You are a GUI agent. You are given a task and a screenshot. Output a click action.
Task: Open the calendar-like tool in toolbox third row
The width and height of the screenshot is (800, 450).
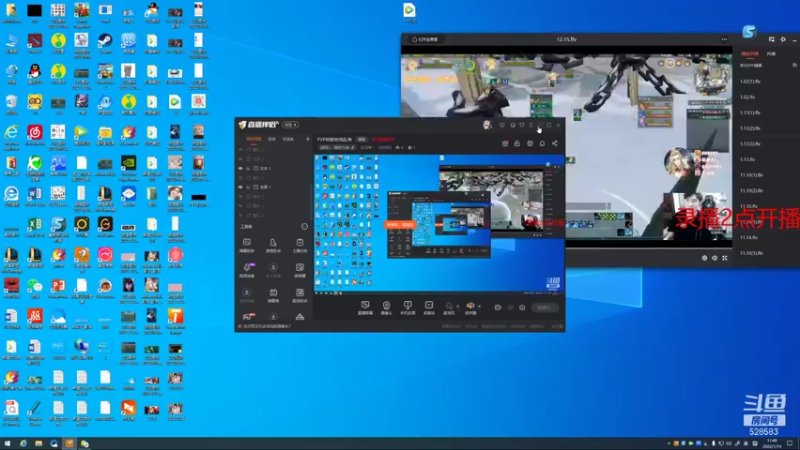click(273, 294)
